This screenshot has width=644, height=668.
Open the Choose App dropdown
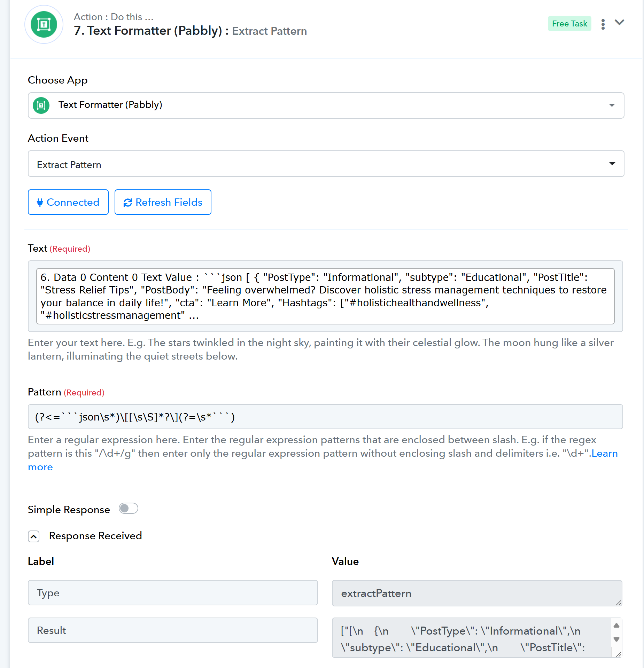pyautogui.click(x=326, y=105)
